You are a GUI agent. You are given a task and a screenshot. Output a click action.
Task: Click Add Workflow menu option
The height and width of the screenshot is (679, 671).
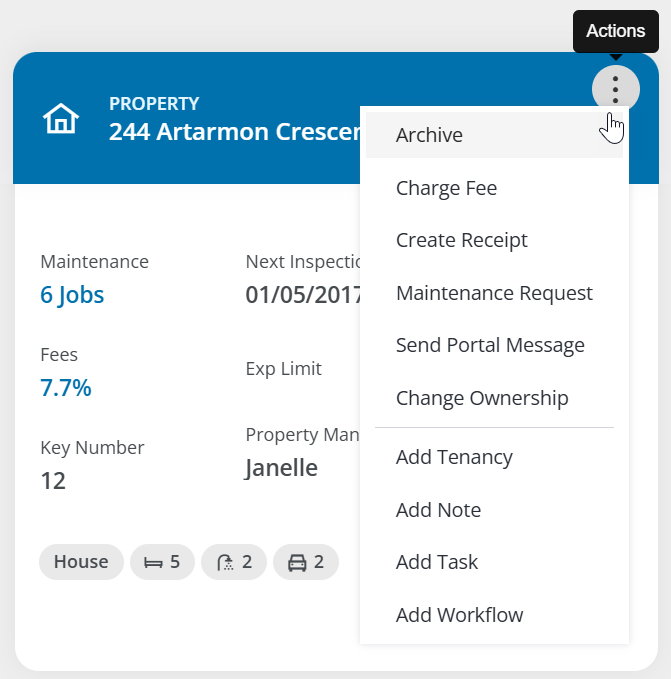[x=459, y=615]
